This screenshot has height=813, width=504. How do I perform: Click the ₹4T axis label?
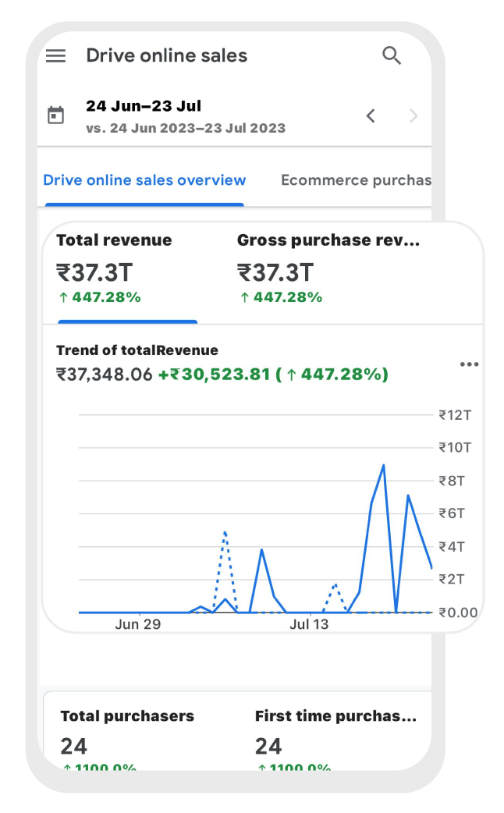coord(452,546)
